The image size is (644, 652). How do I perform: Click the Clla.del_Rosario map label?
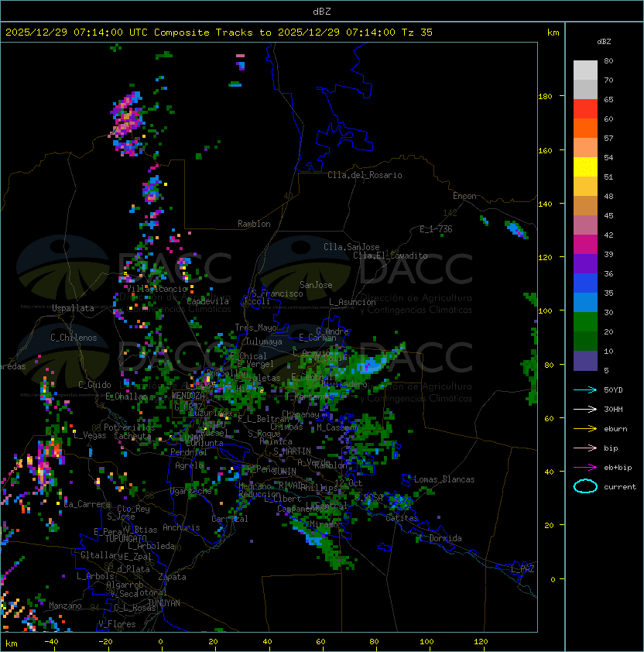tap(365, 175)
